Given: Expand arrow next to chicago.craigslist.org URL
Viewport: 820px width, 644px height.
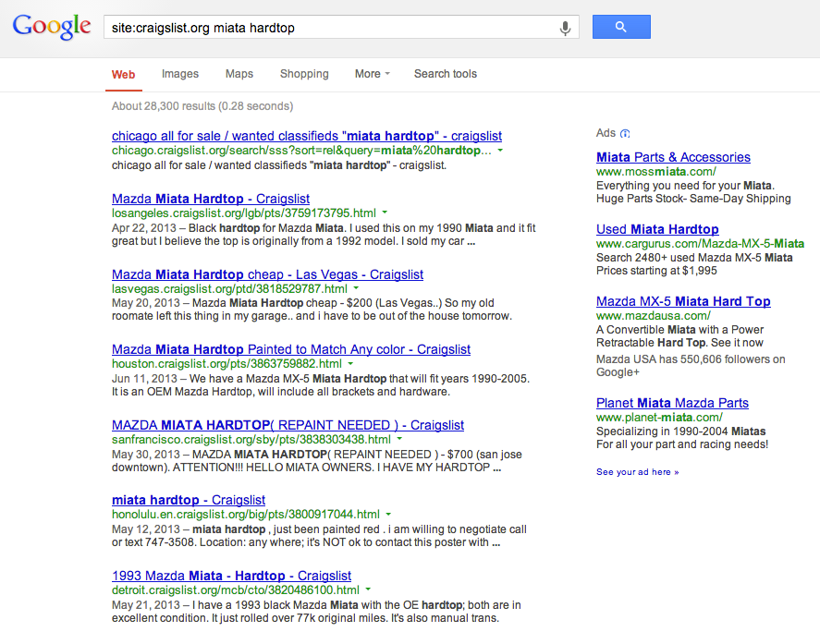Looking at the screenshot, I should tap(500, 151).
